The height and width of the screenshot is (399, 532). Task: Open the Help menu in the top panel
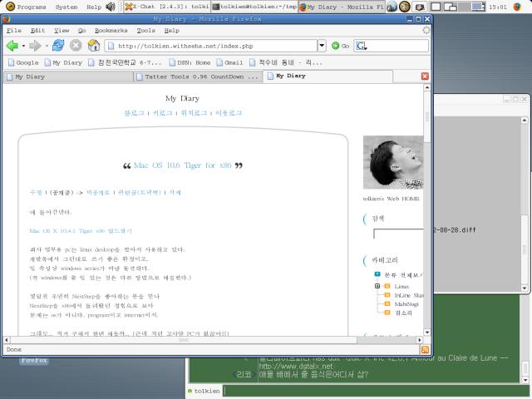coord(94,7)
